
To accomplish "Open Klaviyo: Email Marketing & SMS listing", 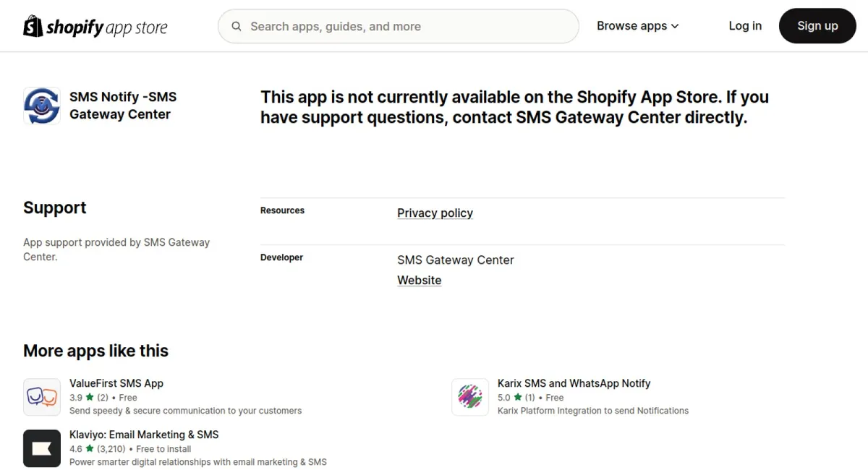I will 144,435.
